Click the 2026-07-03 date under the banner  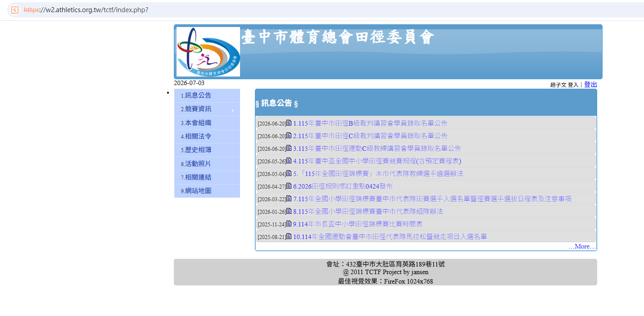[x=189, y=83]
